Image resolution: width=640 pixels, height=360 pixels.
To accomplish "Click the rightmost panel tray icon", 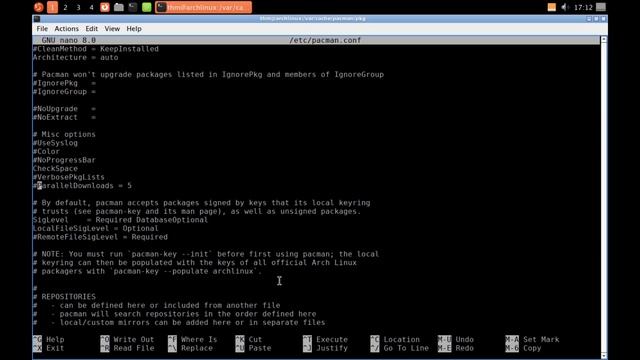I will (x=601, y=7).
